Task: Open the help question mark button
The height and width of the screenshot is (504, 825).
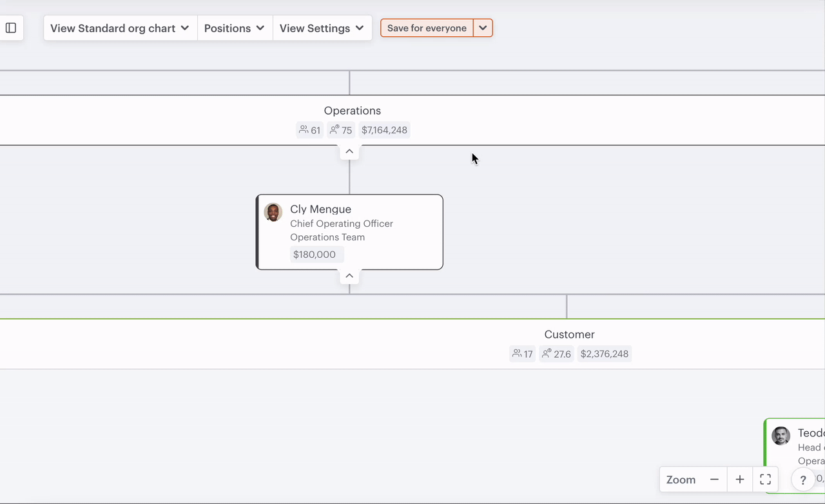Action: pos(803,480)
